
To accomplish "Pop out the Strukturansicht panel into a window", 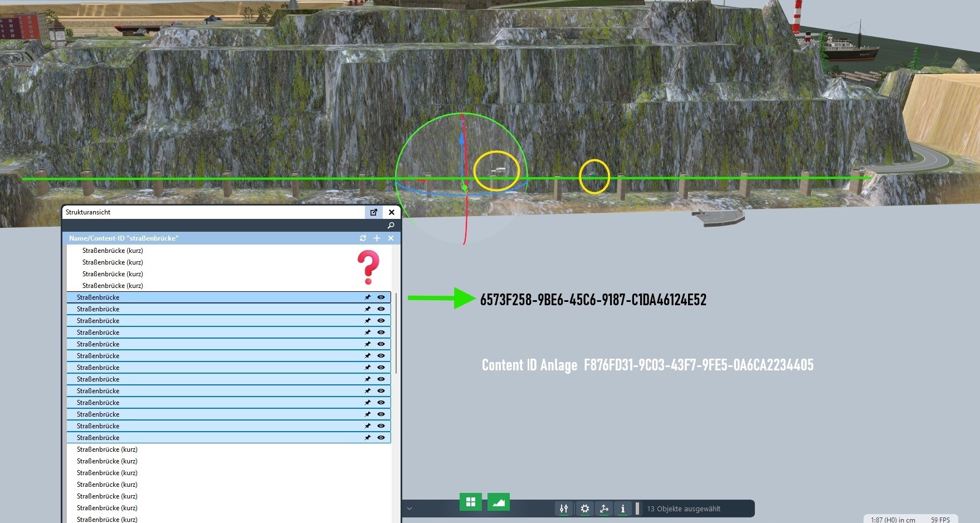I will click(374, 212).
